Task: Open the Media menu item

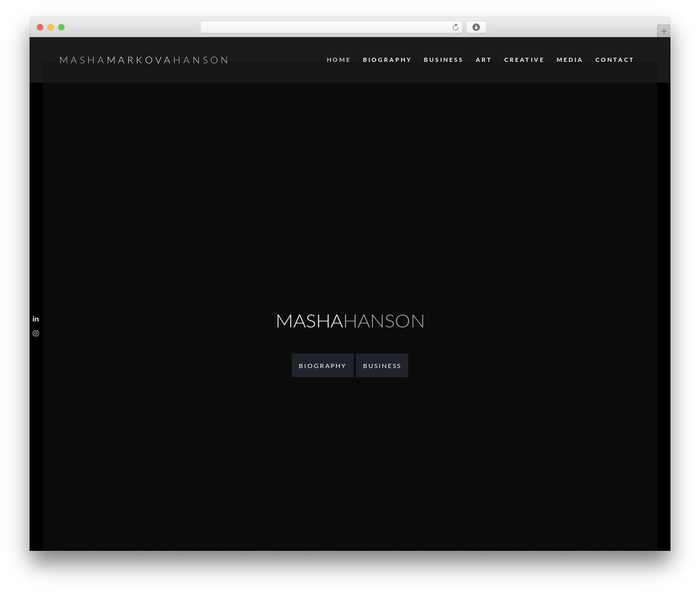Action: point(570,60)
